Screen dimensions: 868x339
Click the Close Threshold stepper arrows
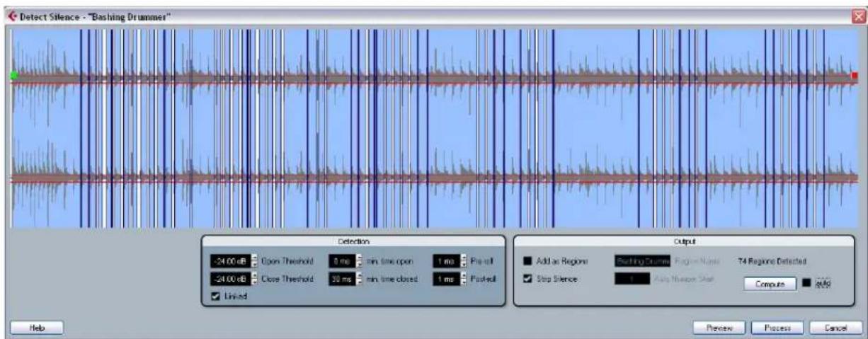255,279
